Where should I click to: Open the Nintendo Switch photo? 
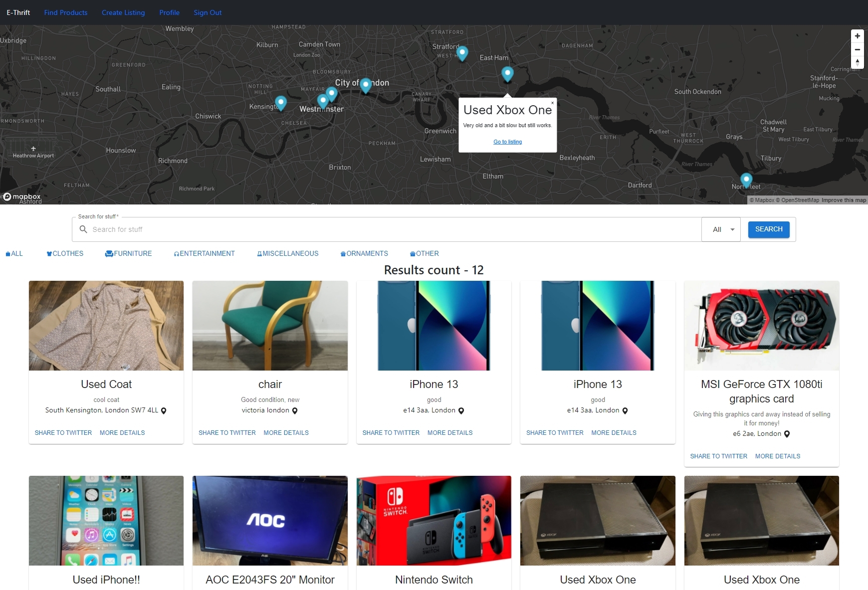(434, 521)
